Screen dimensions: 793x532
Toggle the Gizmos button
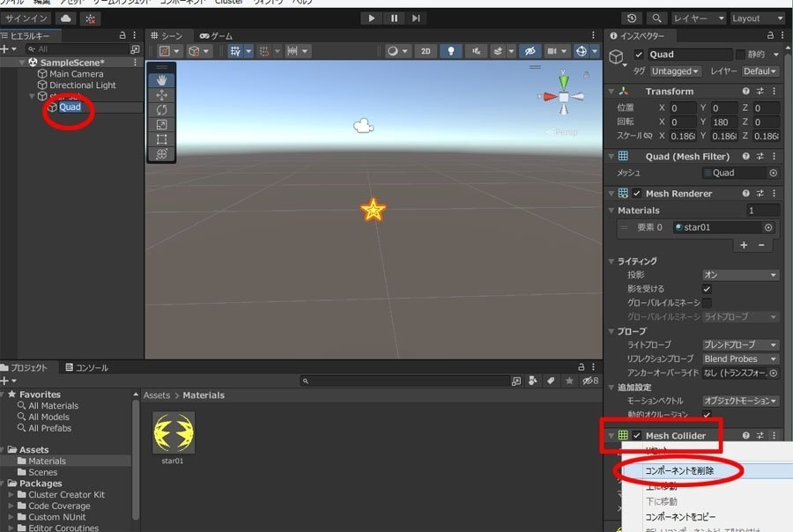coord(582,51)
